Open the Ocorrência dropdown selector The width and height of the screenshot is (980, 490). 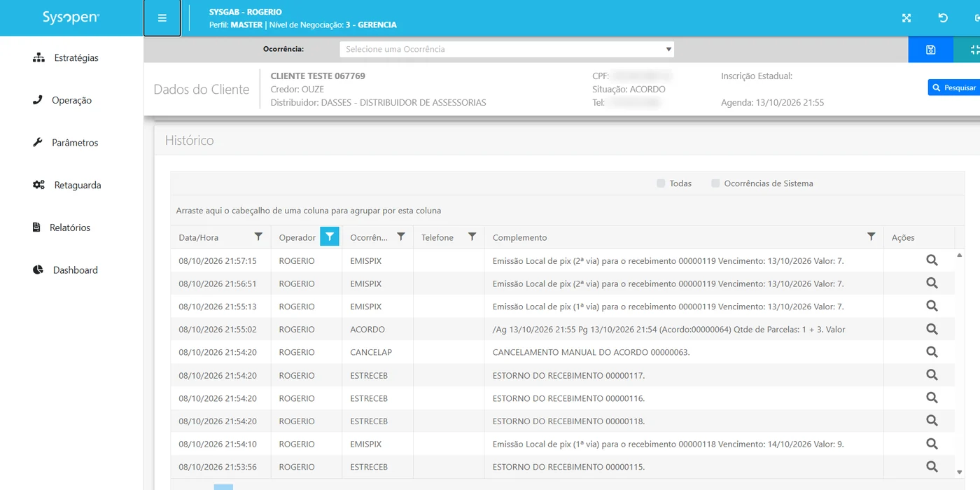[x=507, y=49]
